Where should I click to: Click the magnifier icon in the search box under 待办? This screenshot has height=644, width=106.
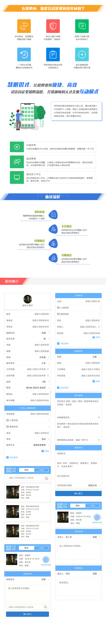46,478
